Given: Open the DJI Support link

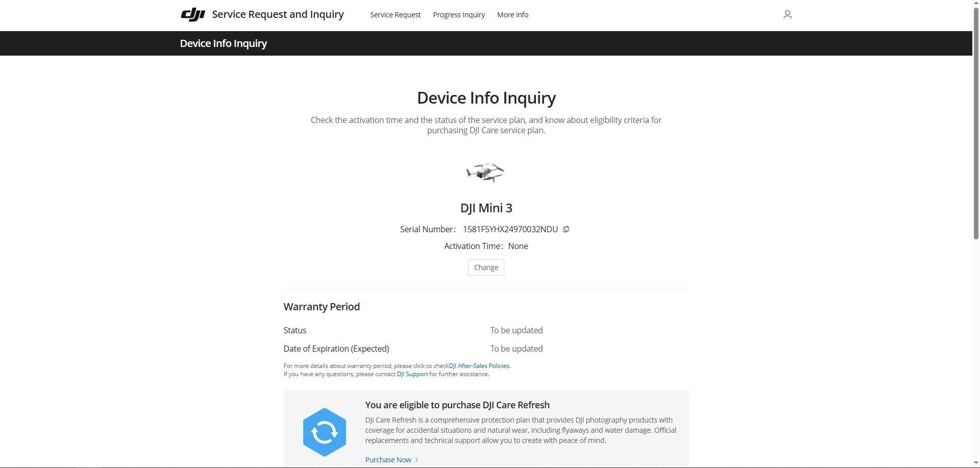Looking at the screenshot, I should pos(412,374).
